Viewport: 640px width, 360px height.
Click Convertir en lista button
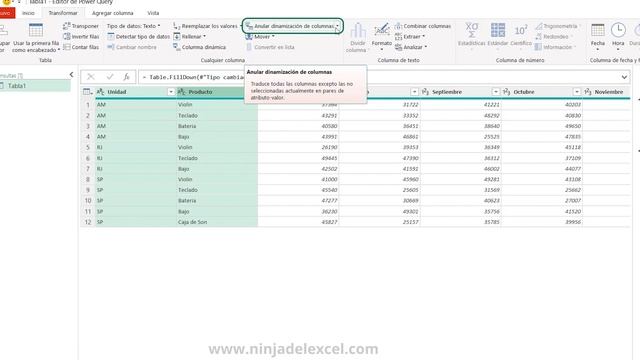(x=270, y=47)
